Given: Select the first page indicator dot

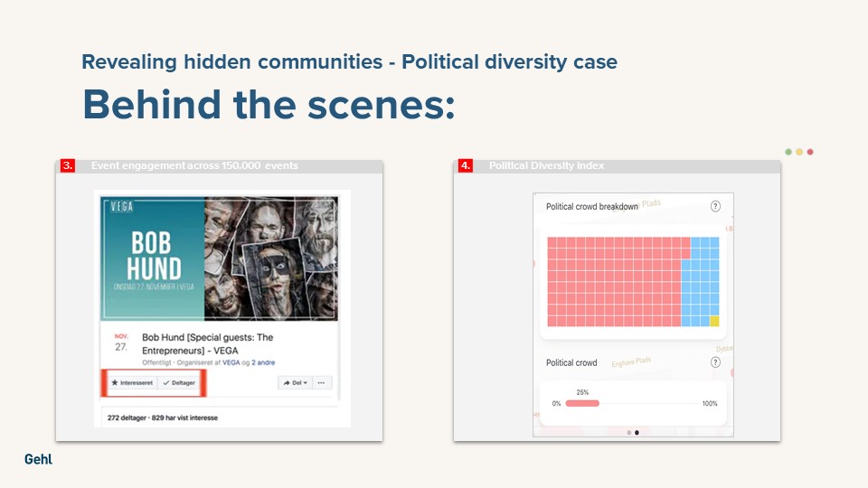Looking at the screenshot, I should [x=628, y=433].
